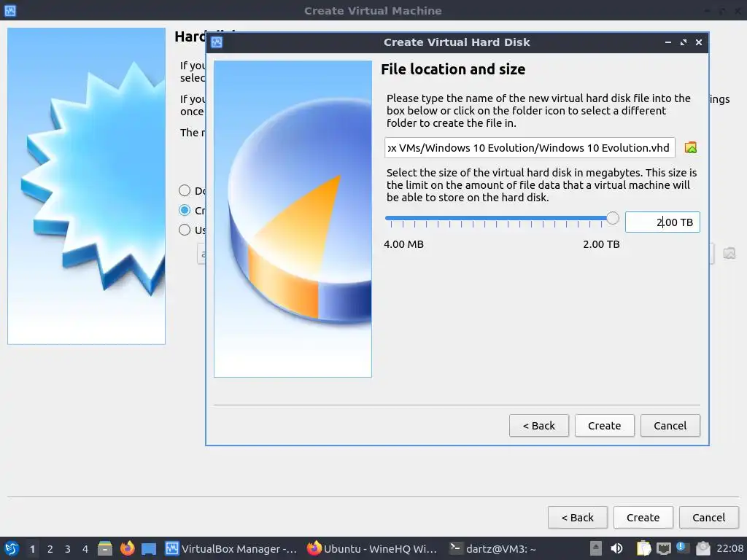Launch the file manager from the taskbar
The height and width of the screenshot is (560, 747).
(x=105, y=548)
